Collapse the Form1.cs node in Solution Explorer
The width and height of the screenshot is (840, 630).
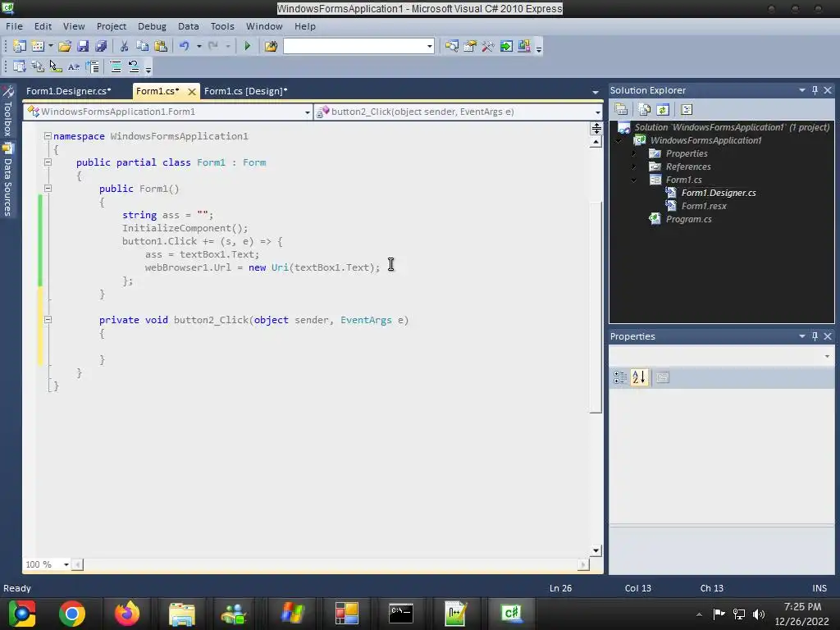coord(634,180)
